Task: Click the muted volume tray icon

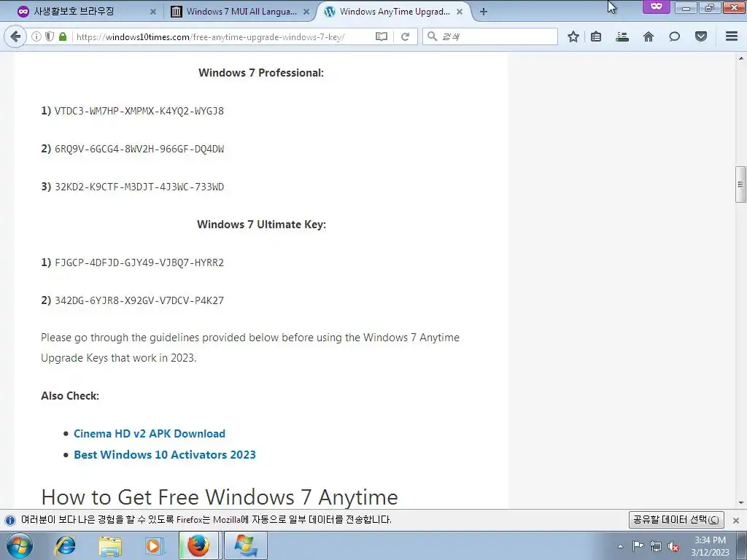Action: tap(673, 546)
